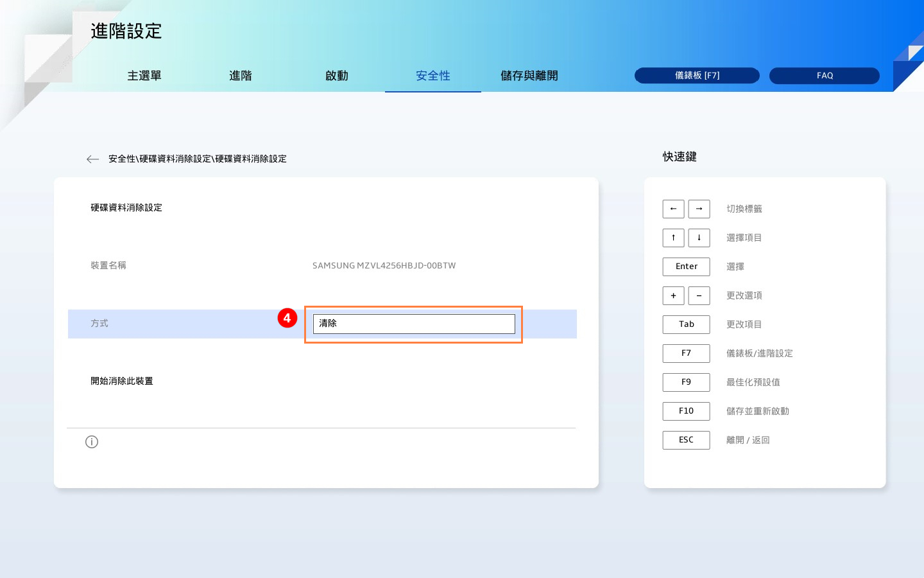Image resolution: width=924 pixels, height=578 pixels.
Task: Click the Enter key button
Action: pos(686,267)
